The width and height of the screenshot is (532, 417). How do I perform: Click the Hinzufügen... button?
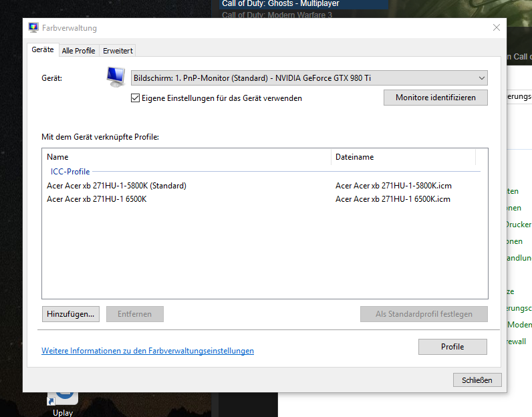(71, 314)
